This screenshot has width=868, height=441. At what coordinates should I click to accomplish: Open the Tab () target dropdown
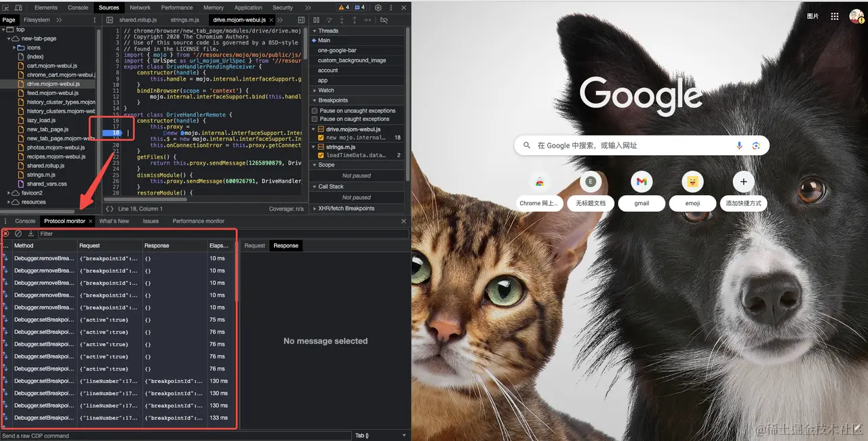pos(381,436)
